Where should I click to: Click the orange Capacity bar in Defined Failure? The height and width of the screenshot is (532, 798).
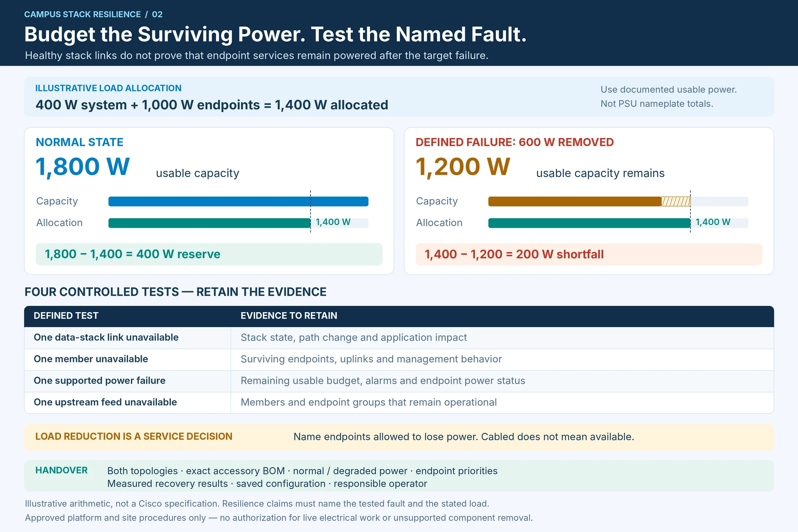[x=575, y=202]
